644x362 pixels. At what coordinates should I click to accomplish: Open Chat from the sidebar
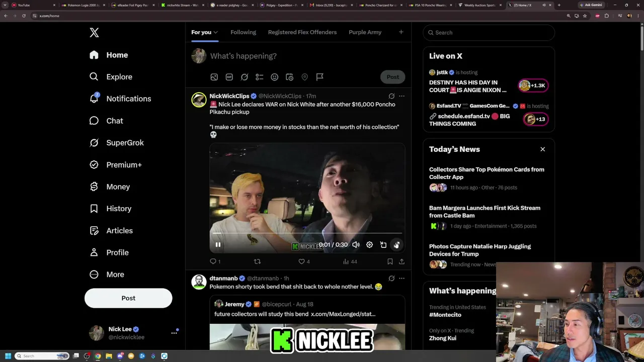click(x=106, y=121)
